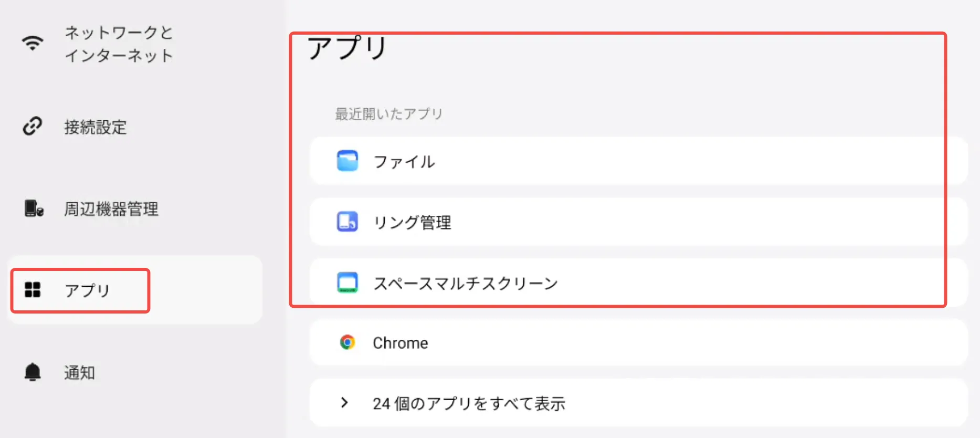
Task: Click the 24 個のアプリをすべて表示 text
Action: (x=469, y=403)
